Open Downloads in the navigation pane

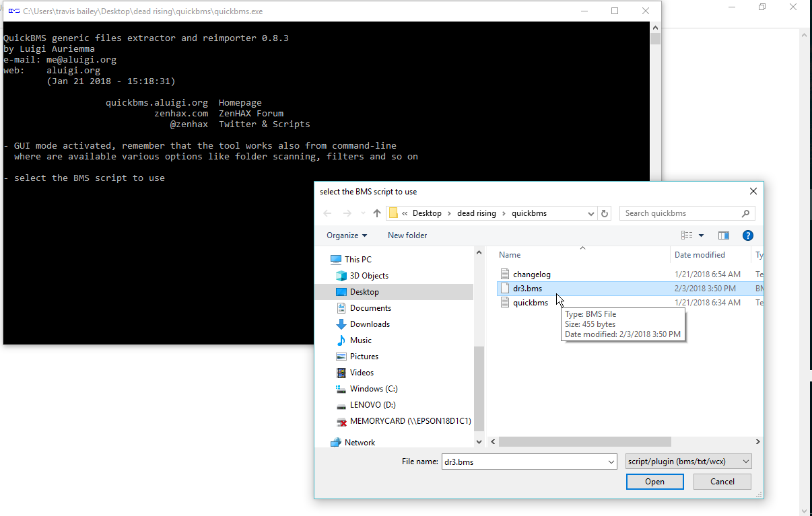(370, 324)
